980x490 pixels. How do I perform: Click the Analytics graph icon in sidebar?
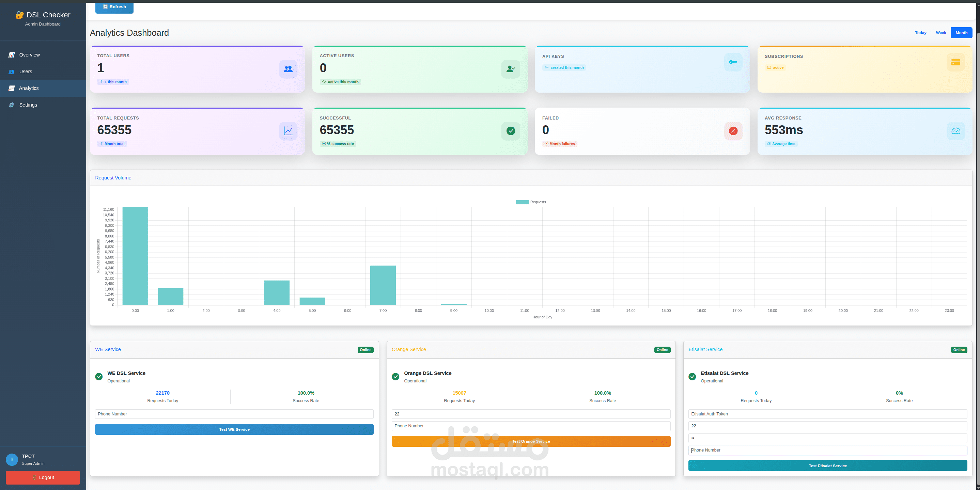coord(12,88)
